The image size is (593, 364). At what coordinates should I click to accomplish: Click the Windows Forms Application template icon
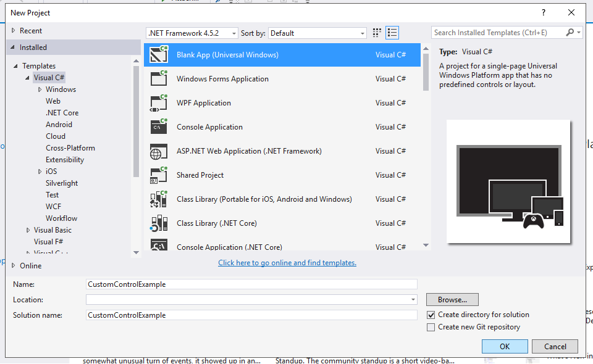(x=159, y=78)
